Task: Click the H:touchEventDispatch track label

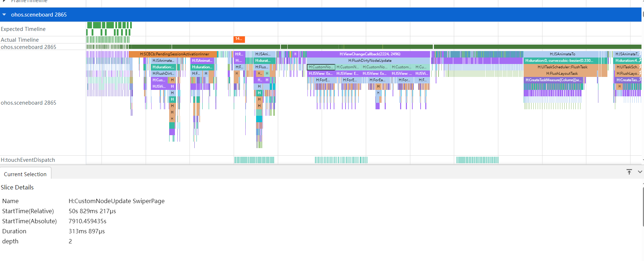Action: tap(28, 160)
